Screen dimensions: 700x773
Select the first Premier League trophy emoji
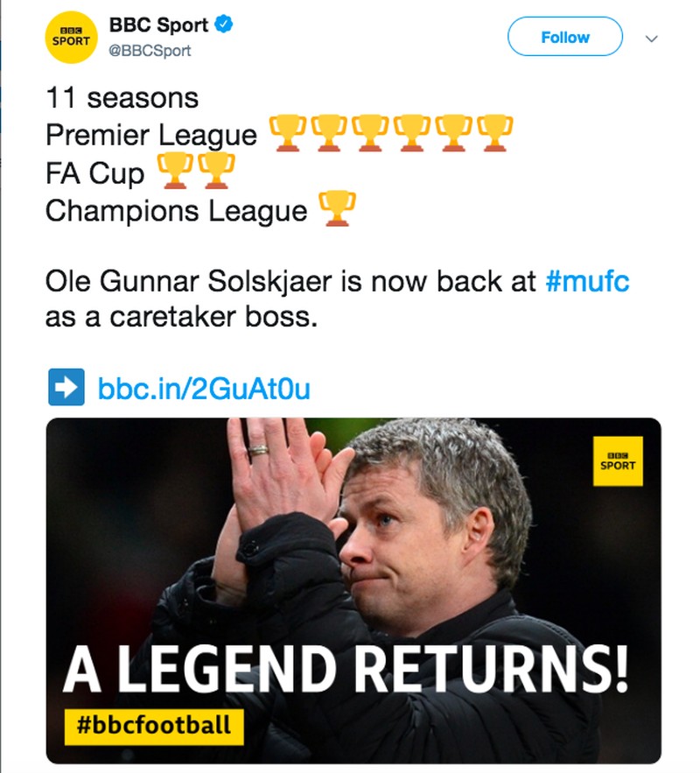pyautogui.click(x=287, y=133)
